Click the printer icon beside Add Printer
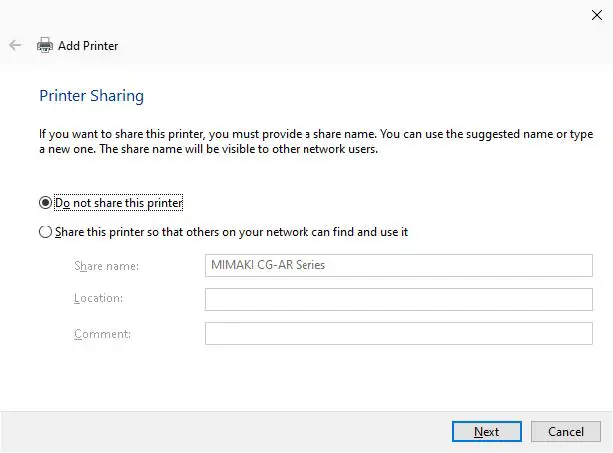613x453 pixels. tap(44, 45)
